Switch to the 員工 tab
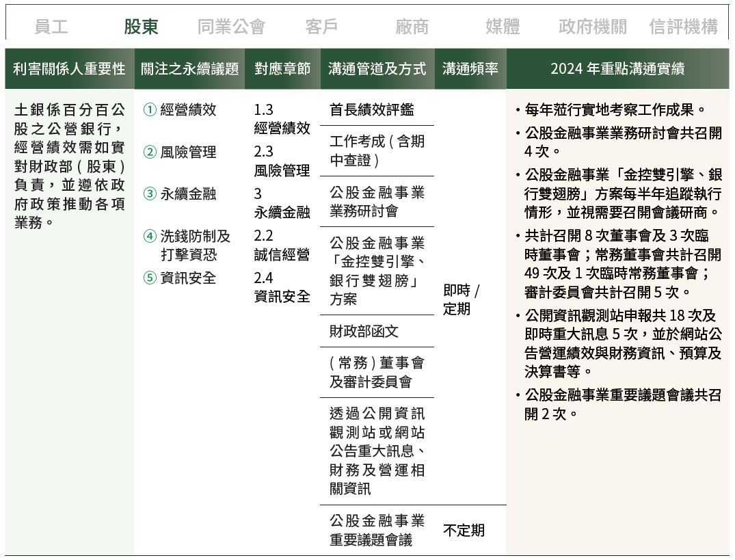This screenshot has height=560, width=735. 51,27
